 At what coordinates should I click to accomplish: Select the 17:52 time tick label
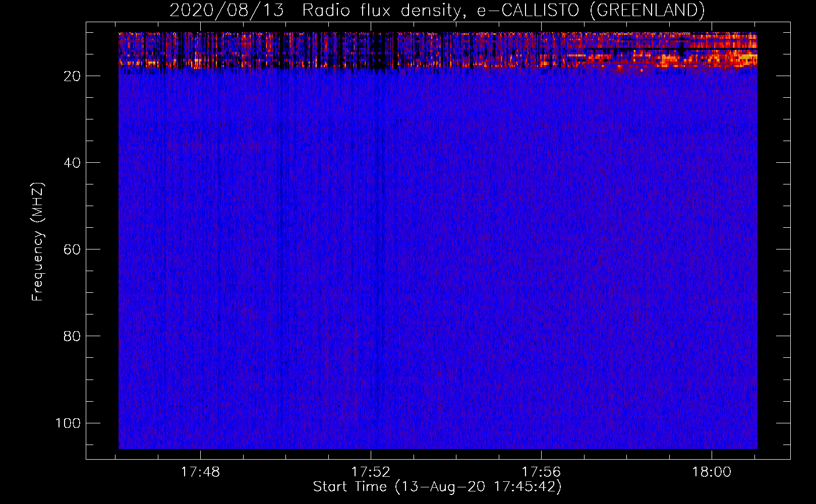[371, 472]
